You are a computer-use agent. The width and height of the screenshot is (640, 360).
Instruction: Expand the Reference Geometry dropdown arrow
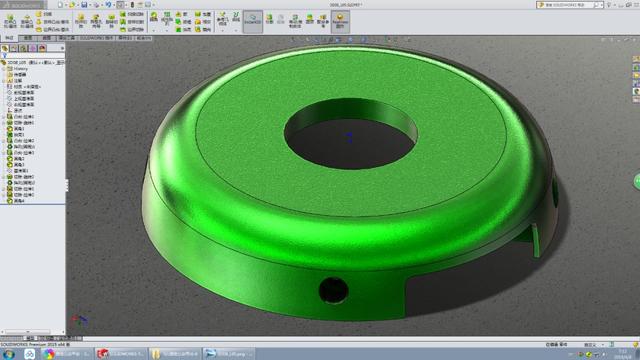[222, 30]
